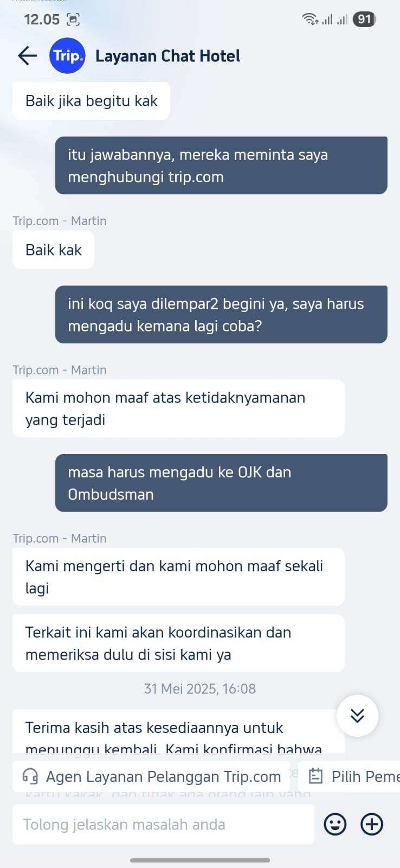Screen dimensions: 400x868
Task: Open the Trip logo avatar
Action: click(67, 55)
